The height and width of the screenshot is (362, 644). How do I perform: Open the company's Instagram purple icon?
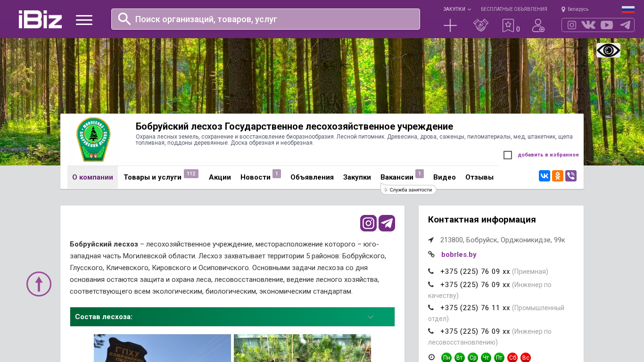pos(368,223)
